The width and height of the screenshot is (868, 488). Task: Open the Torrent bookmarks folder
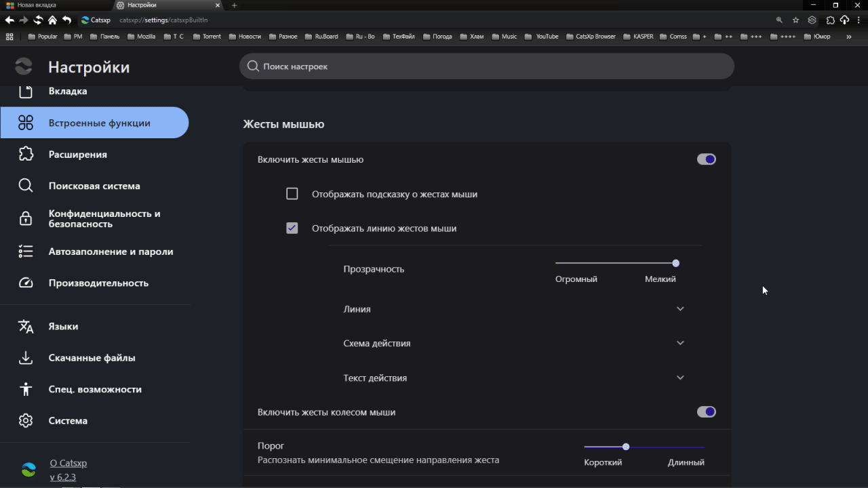pyautogui.click(x=206, y=37)
